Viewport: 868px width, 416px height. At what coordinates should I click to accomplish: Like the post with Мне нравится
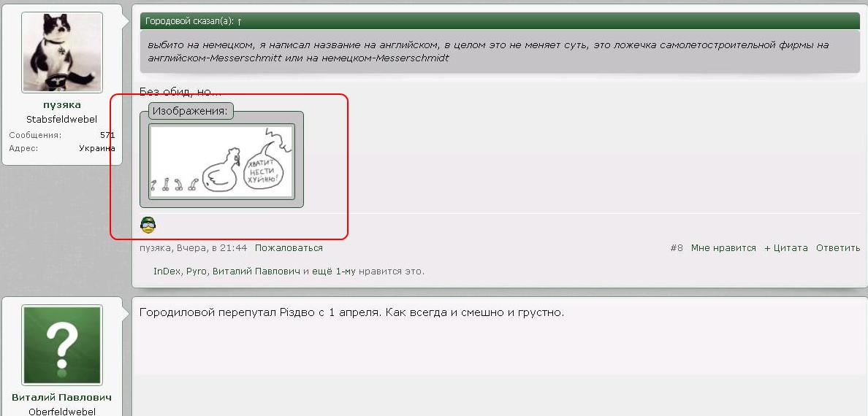click(723, 248)
